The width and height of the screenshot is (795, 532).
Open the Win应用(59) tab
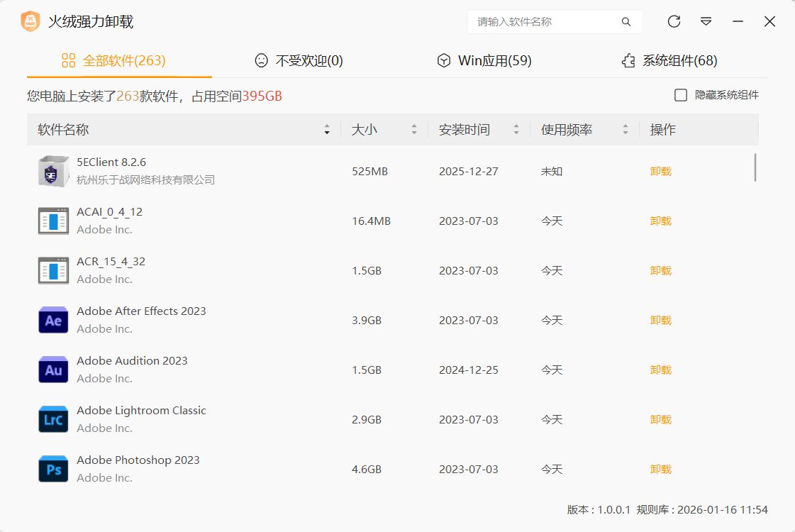point(484,61)
